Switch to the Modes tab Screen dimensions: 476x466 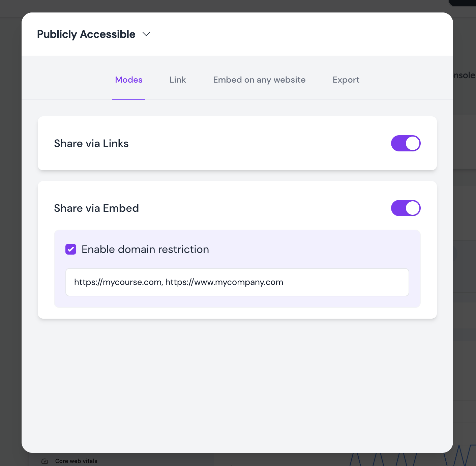pos(129,80)
